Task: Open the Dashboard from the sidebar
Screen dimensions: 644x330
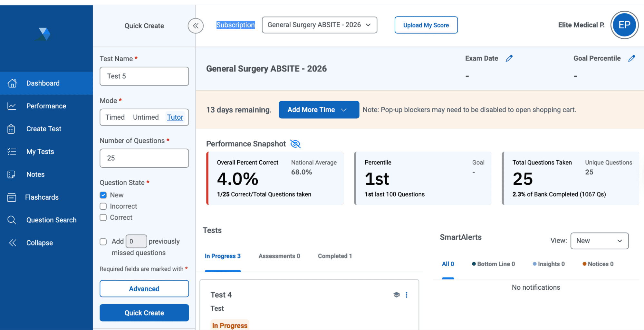Action: point(43,83)
